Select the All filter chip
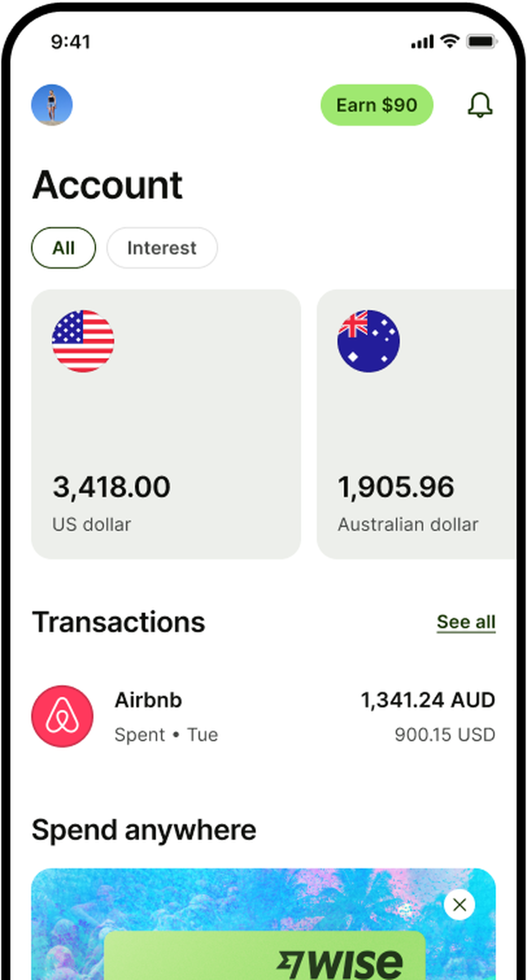 [63, 248]
